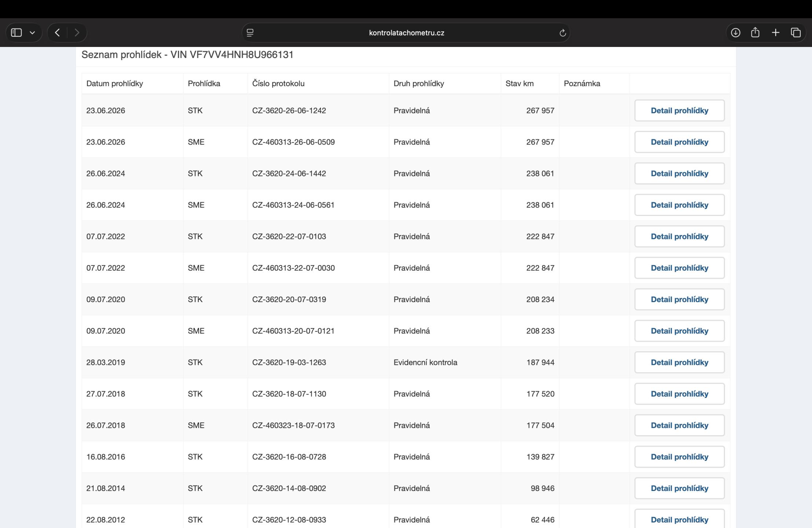Viewport: 812px width, 528px height.
Task: Click the mileage value 177 520
Action: point(540,394)
